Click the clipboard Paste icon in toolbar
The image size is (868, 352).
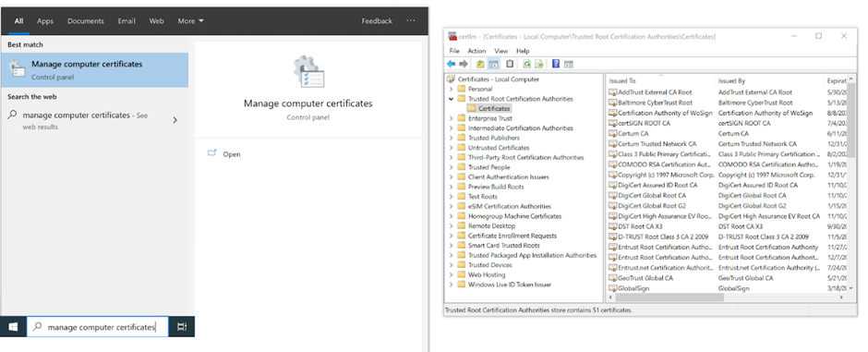click(510, 64)
